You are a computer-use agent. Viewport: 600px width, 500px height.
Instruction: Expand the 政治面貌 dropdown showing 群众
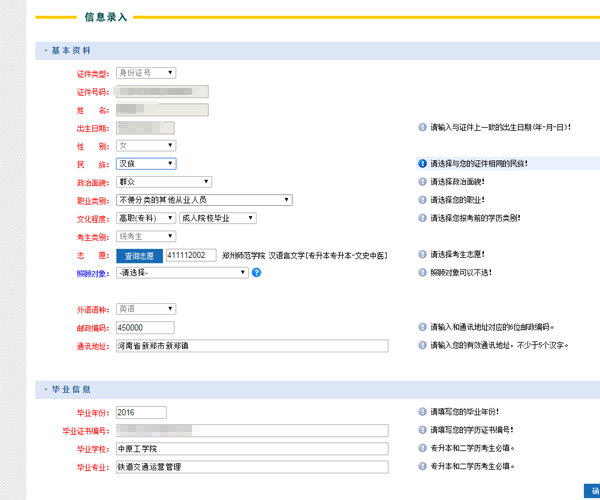point(164,182)
